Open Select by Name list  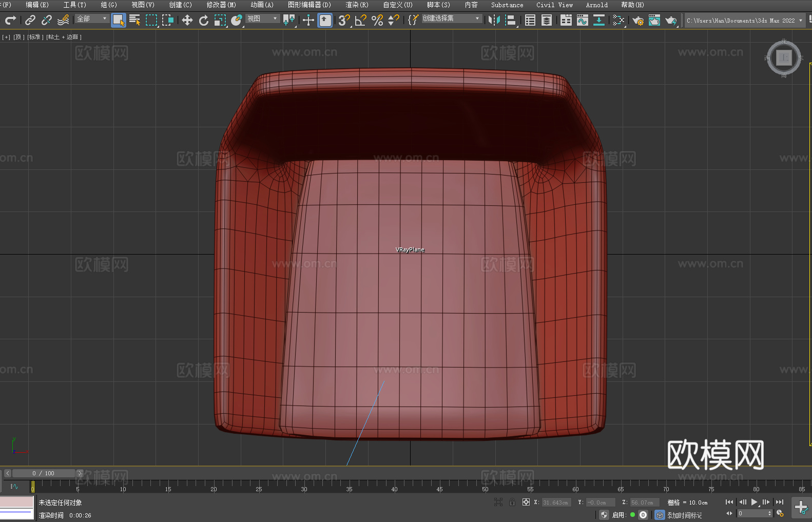(x=135, y=20)
